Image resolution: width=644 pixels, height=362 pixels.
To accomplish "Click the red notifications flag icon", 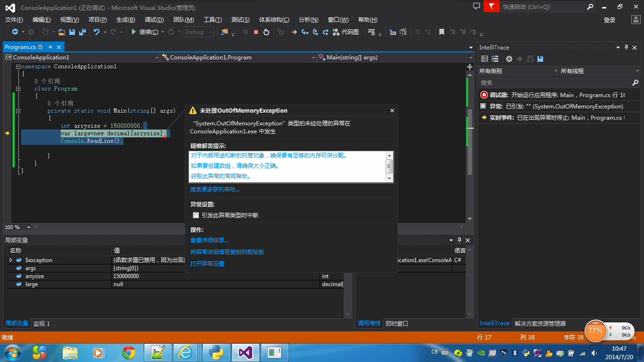I will coord(491,7).
